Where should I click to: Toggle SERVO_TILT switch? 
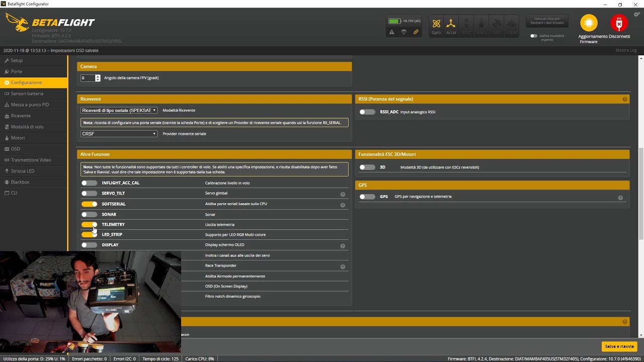89,193
